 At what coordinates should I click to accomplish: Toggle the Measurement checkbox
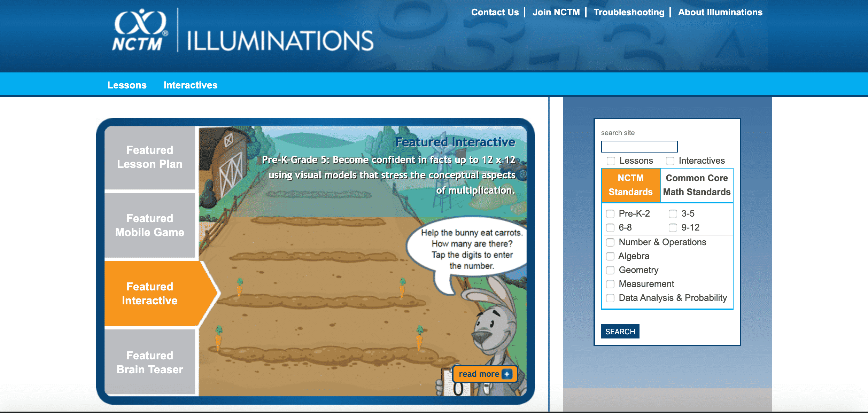point(610,284)
